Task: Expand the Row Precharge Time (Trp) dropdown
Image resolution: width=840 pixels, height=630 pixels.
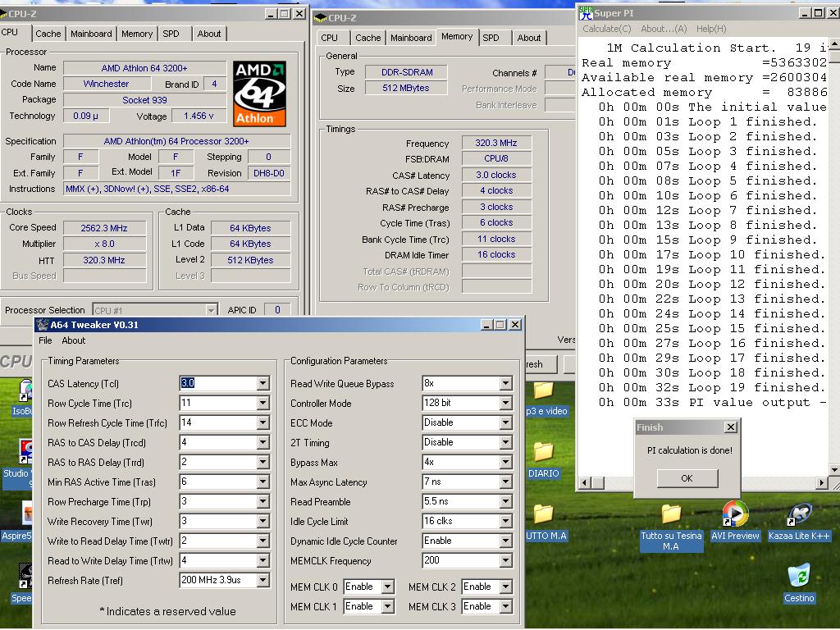Action: point(262,502)
